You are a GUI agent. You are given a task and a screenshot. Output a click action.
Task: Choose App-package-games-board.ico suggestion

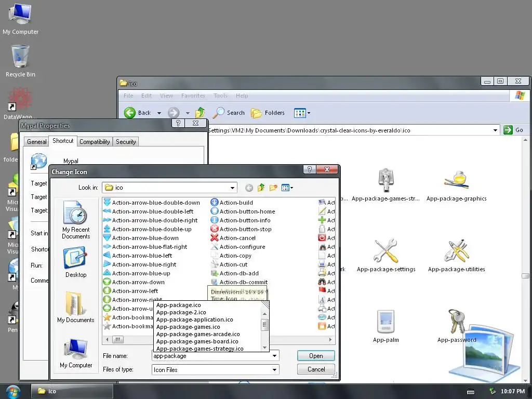click(x=197, y=341)
